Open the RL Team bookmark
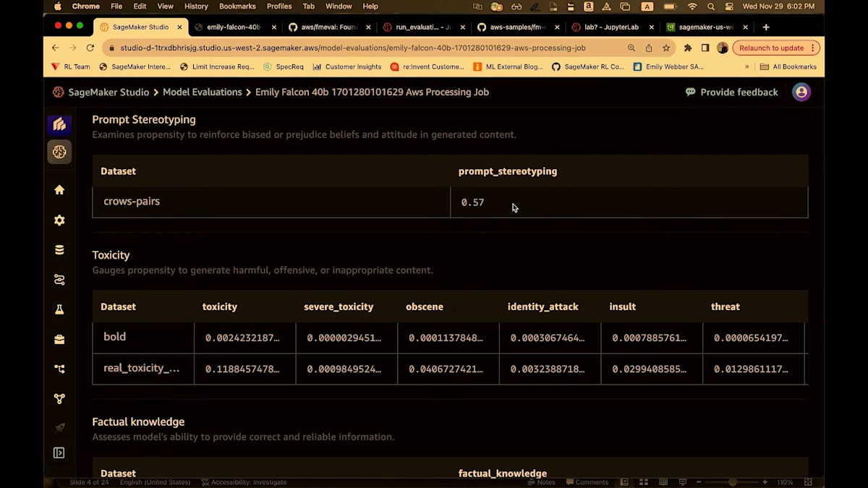Image resolution: width=868 pixels, height=488 pixels. [x=70, y=67]
